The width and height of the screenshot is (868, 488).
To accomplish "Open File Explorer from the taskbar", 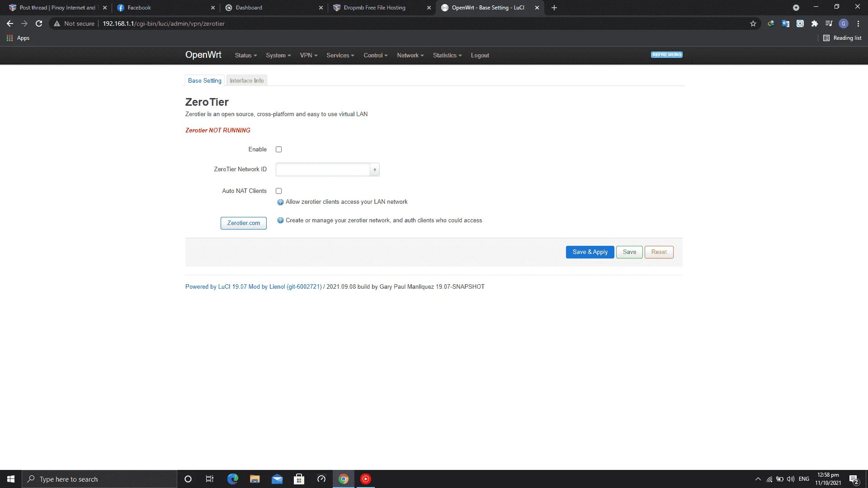I will click(255, 479).
